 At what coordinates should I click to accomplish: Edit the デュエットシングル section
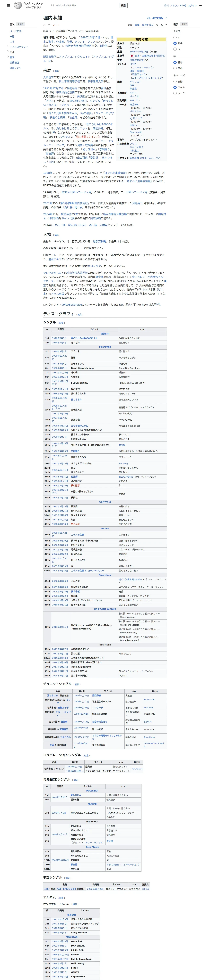point(77,684)
